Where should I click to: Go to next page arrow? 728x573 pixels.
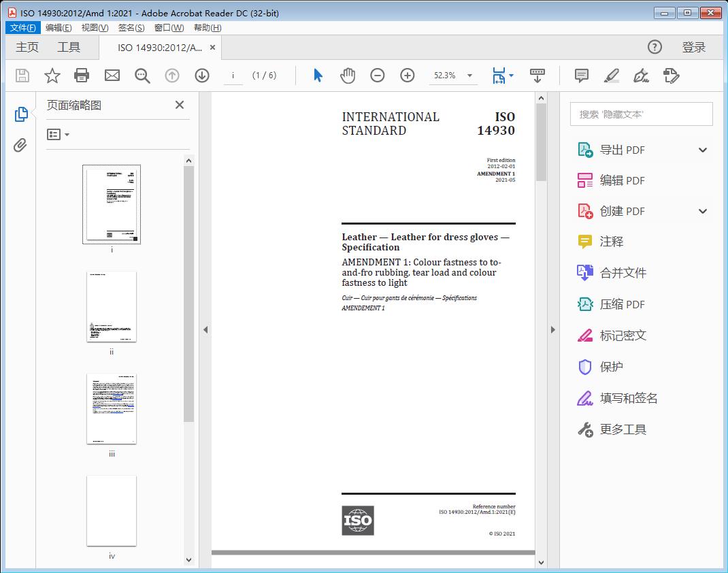(202, 76)
